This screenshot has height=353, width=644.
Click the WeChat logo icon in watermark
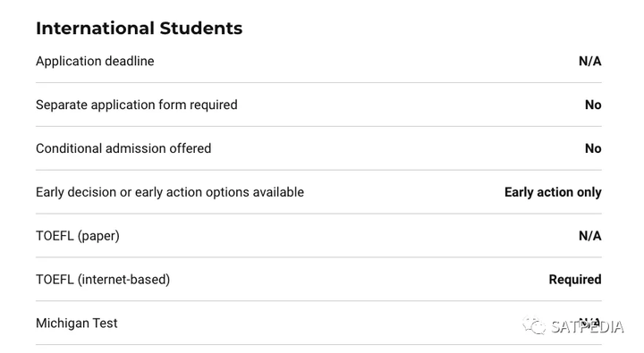[x=534, y=325]
